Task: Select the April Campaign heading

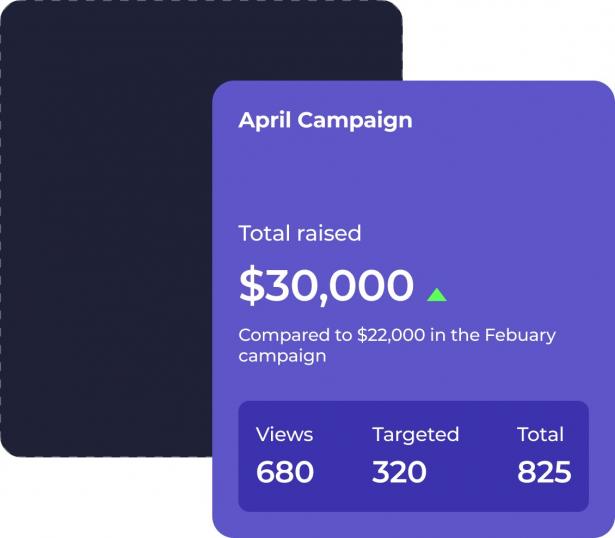Action: click(325, 120)
